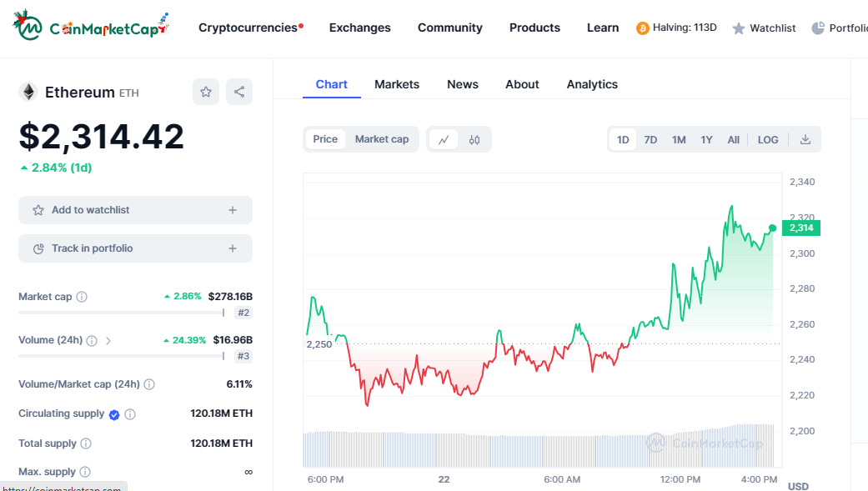Switch to the News tab
Viewport: 868px width, 491px height.
point(463,84)
